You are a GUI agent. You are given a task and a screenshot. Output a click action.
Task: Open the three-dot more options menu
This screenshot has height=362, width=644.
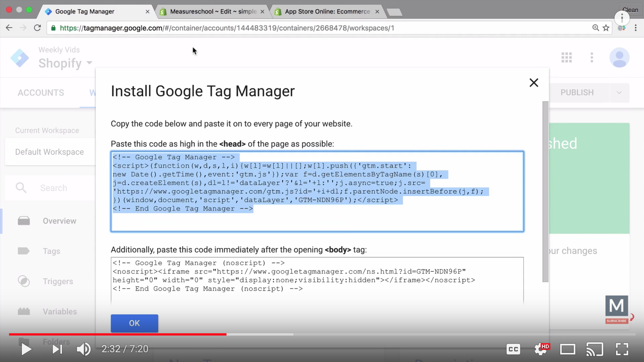592,57
